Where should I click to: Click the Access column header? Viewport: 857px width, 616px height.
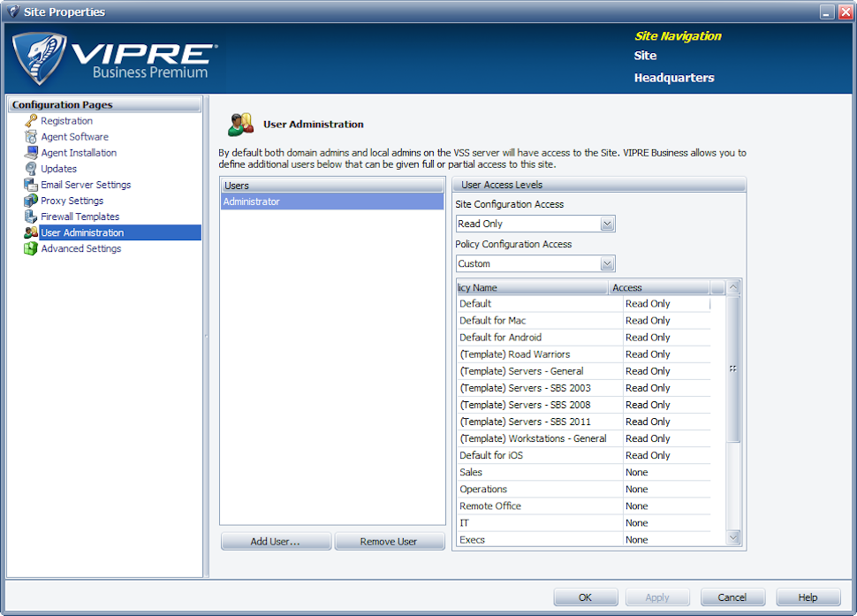(658, 287)
